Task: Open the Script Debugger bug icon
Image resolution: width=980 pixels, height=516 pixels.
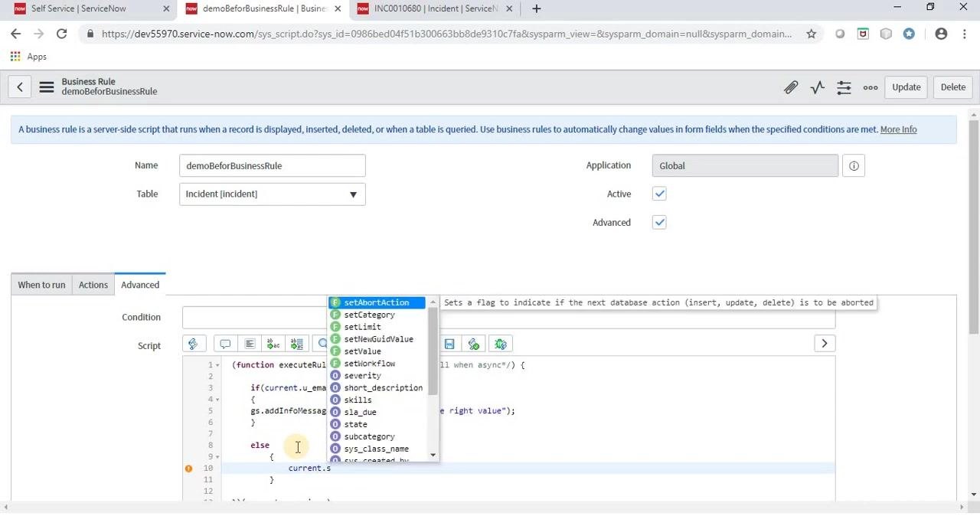Action: click(x=501, y=344)
